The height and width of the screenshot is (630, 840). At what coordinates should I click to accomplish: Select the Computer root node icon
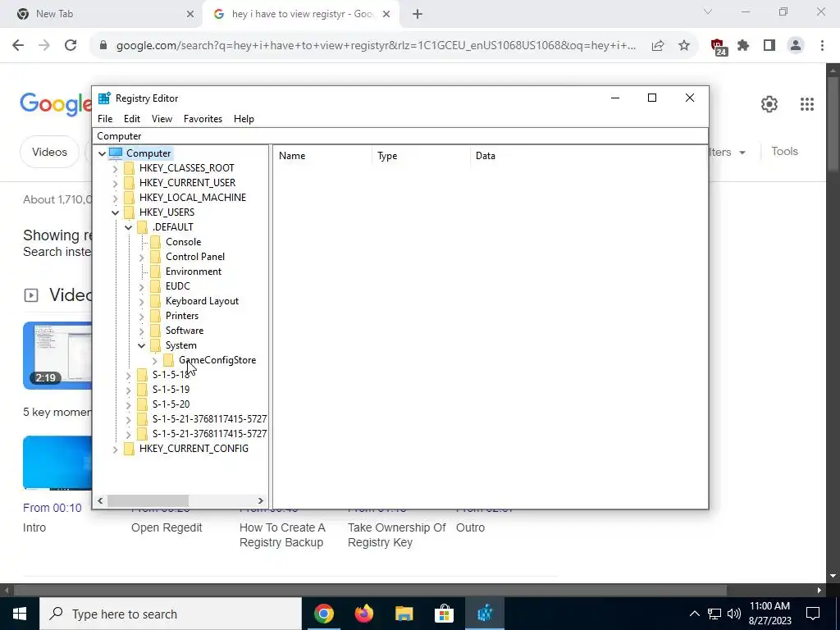pos(116,153)
